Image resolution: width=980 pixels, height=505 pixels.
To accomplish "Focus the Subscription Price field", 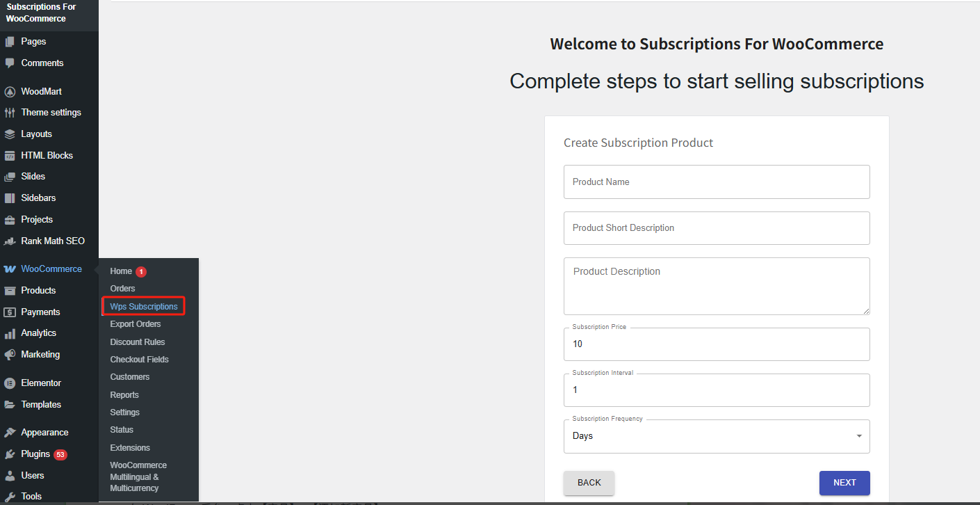I will click(x=716, y=344).
